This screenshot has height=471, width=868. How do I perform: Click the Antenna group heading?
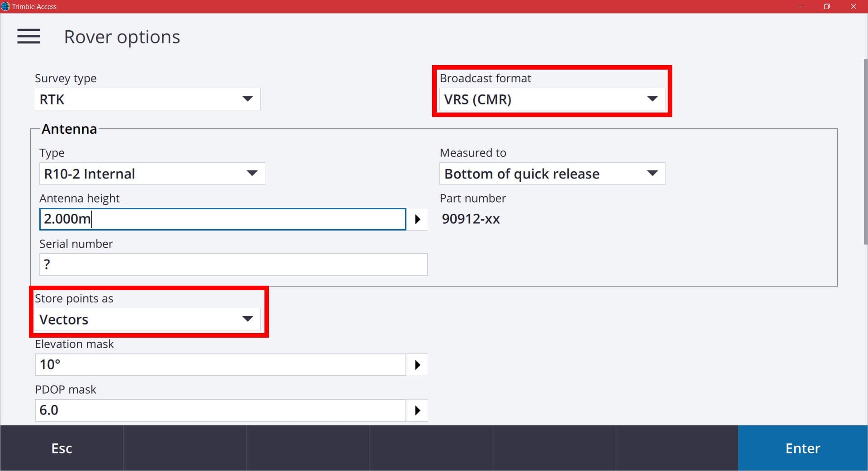[x=69, y=129]
